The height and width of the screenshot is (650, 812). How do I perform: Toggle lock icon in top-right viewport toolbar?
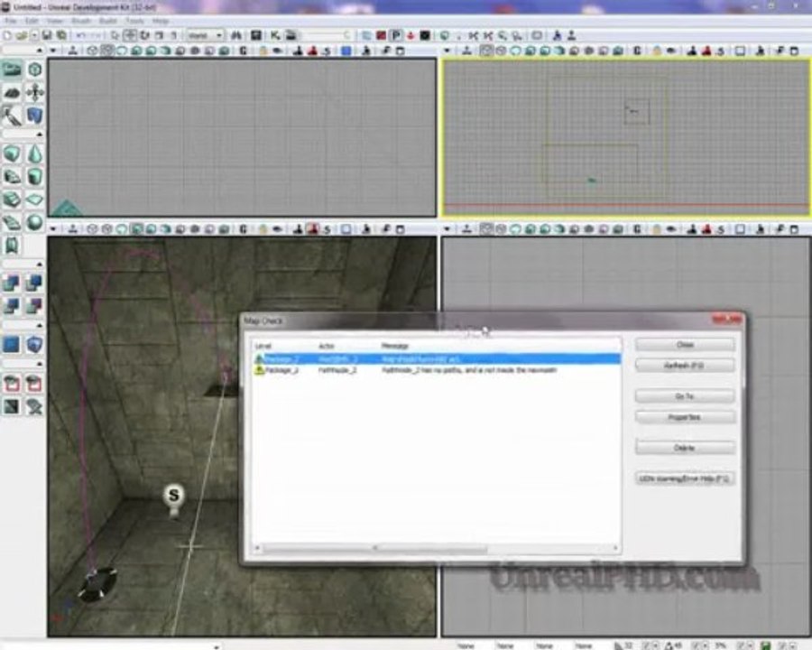pos(657,51)
